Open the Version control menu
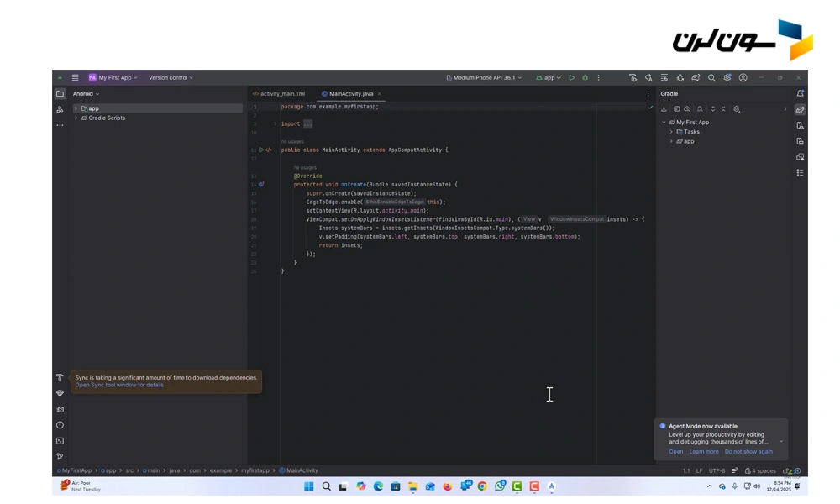 pyautogui.click(x=170, y=77)
